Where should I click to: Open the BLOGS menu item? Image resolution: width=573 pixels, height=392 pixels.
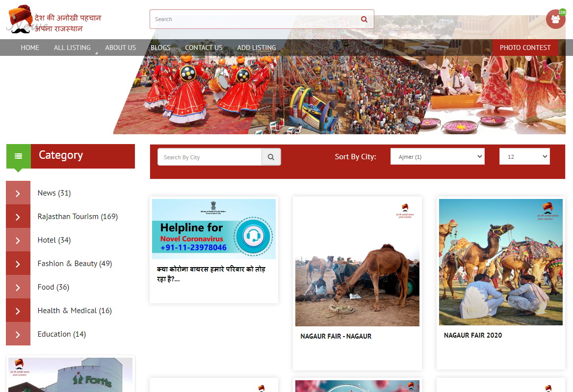pos(160,48)
